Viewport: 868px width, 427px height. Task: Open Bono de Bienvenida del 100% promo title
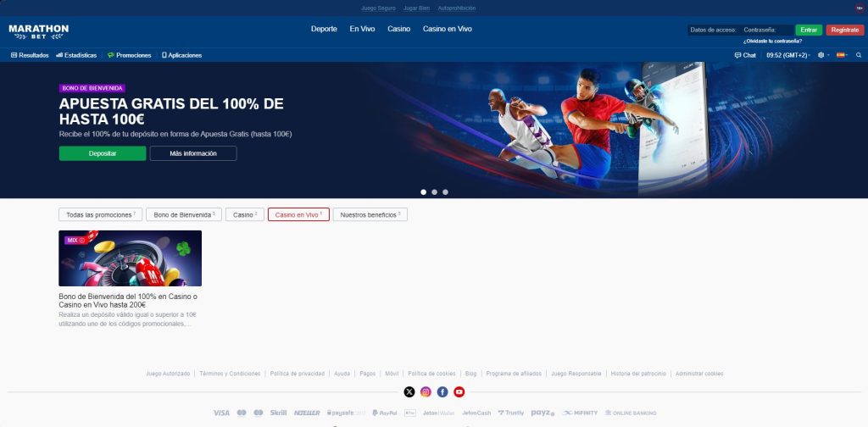click(x=128, y=300)
